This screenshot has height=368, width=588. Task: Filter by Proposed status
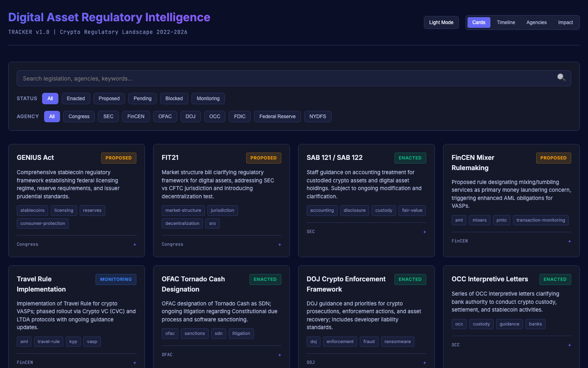tap(109, 99)
